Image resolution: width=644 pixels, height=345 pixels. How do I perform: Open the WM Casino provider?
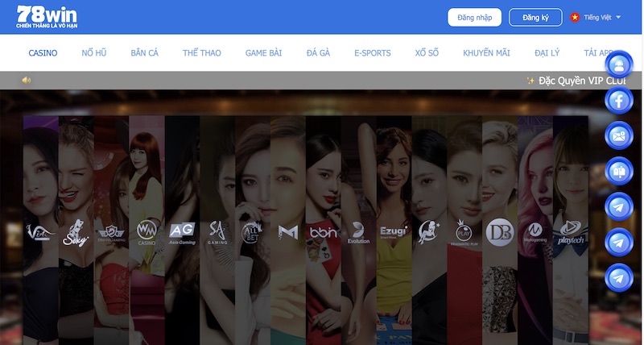(147, 232)
